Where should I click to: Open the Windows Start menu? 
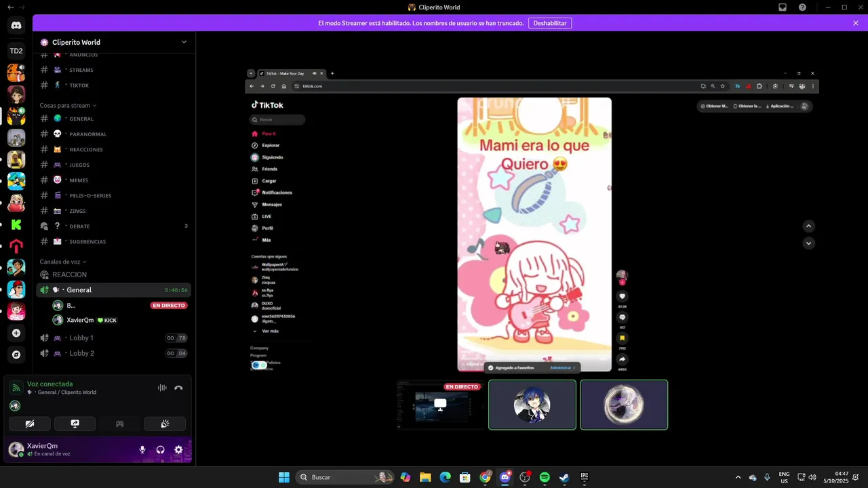283,477
